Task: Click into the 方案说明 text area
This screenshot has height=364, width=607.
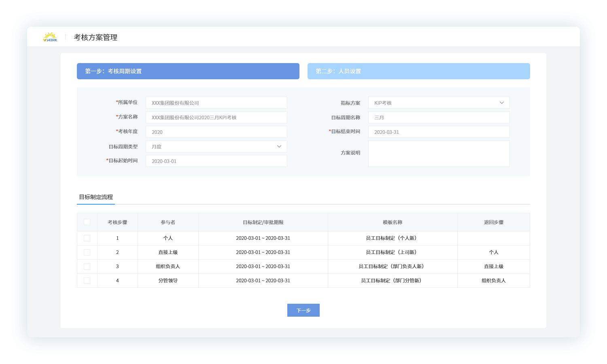Action: pyautogui.click(x=439, y=154)
